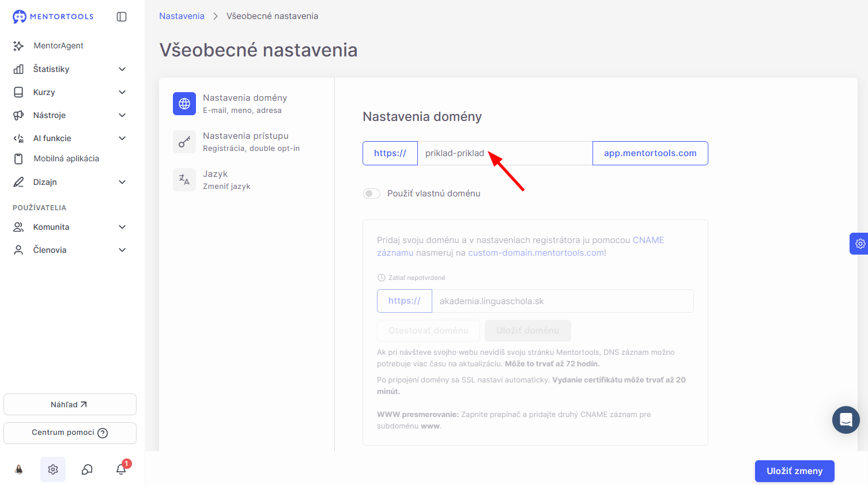Open Nastavenia prístupu settings tab
868x485 pixels.
247,142
